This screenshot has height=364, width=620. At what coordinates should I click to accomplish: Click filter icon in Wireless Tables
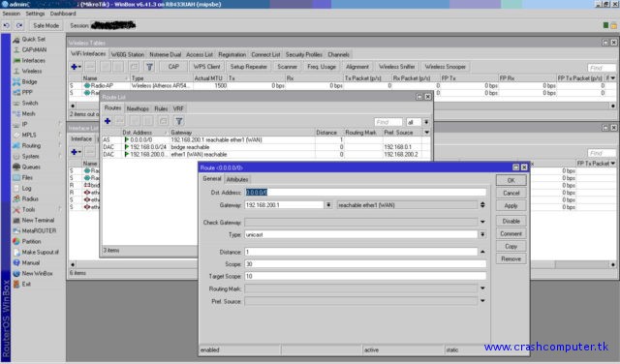tap(149, 67)
